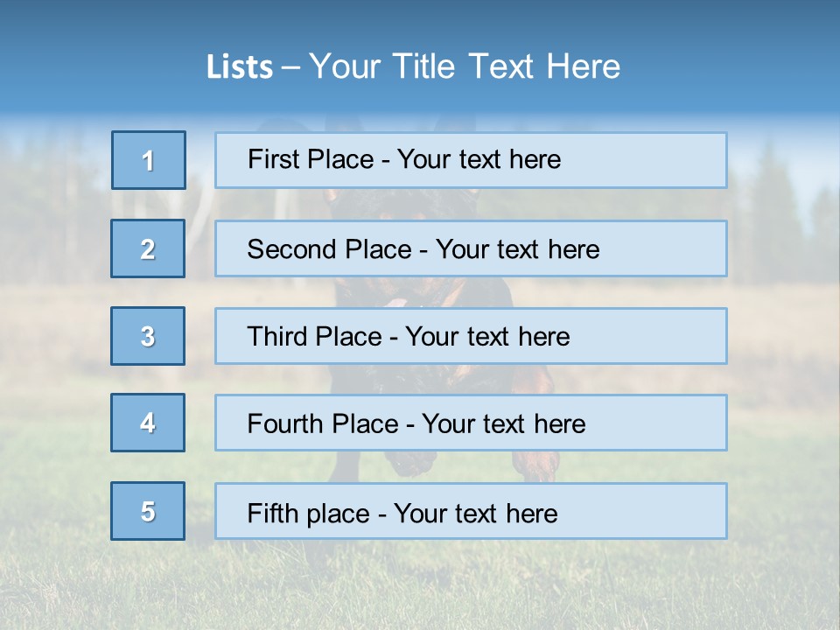Viewport: 840px width, 630px height.
Task: Click the words 'Second Place'
Action: click(329, 249)
